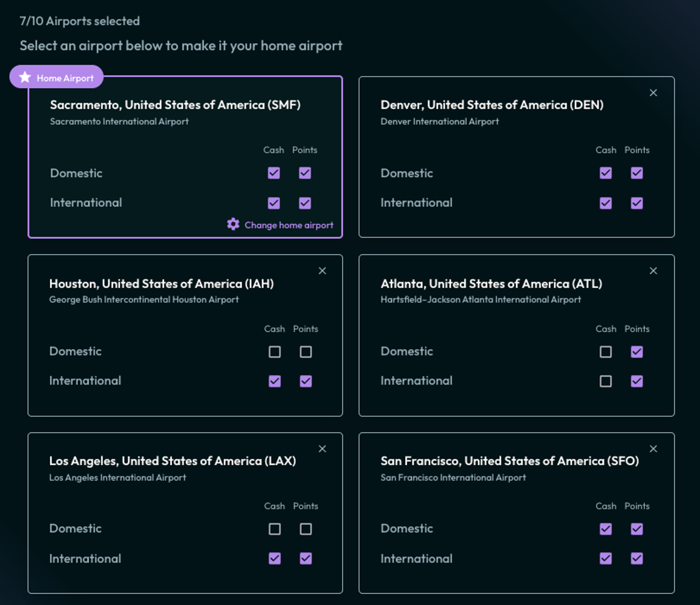The width and height of the screenshot is (700, 605).
Task: Uncheck Los Angeles International Cash checkbox
Action: (274, 558)
